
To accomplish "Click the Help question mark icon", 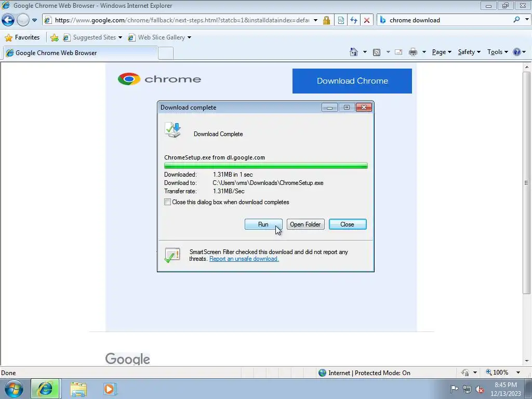I will (517, 52).
